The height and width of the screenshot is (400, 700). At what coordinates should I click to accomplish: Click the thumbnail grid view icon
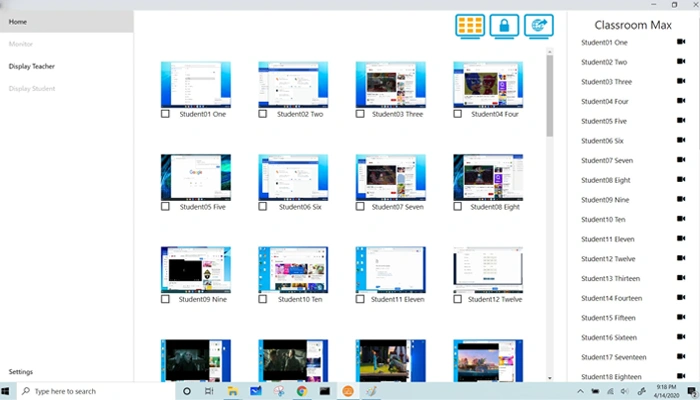pyautogui.click(x=470, y=26)
